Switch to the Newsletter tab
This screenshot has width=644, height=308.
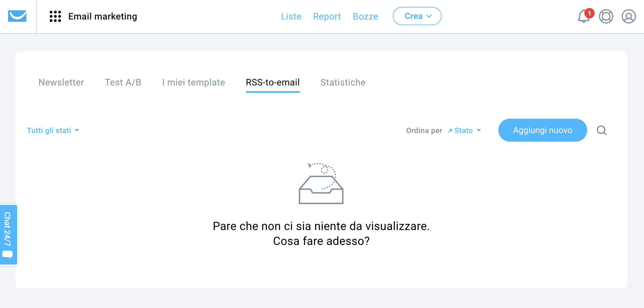point(61,82)
